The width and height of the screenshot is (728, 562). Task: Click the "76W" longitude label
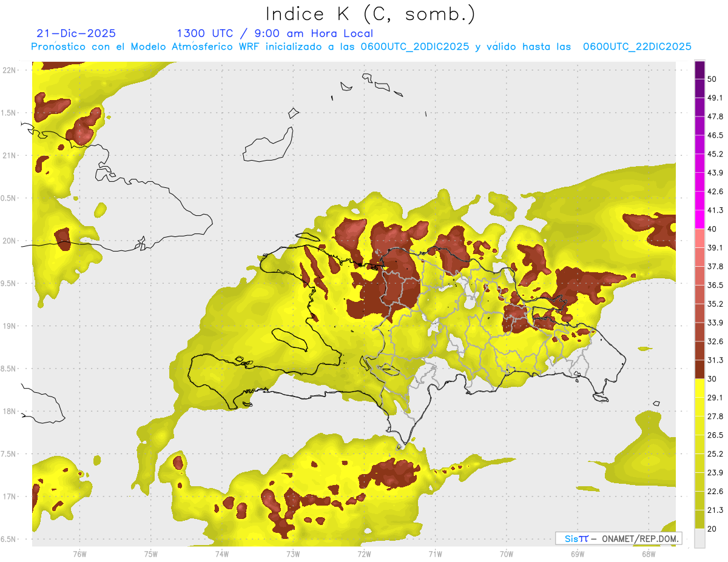coord(79,554)
